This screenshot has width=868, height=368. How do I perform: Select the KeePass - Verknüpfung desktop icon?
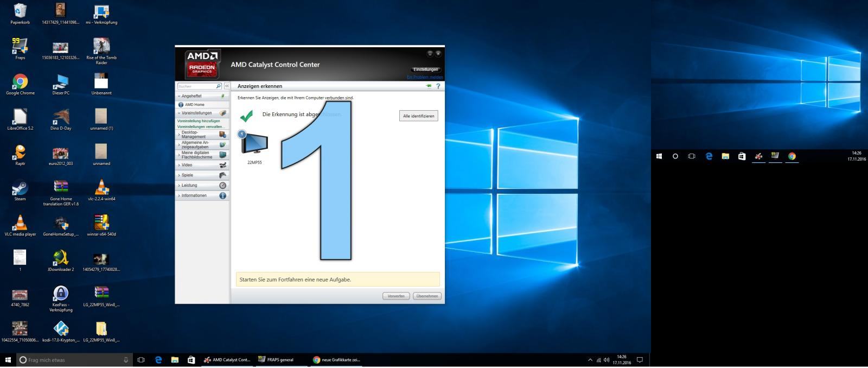point(61,299)
